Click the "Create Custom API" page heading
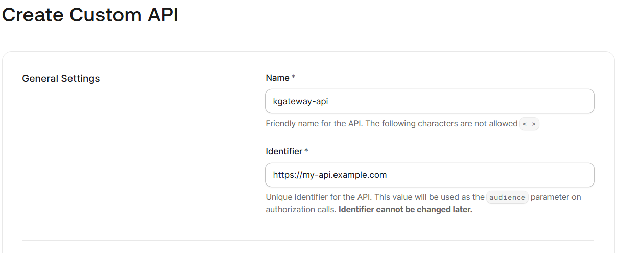The width and height of the screenshot is (644, 253). [x=90, y=15]
